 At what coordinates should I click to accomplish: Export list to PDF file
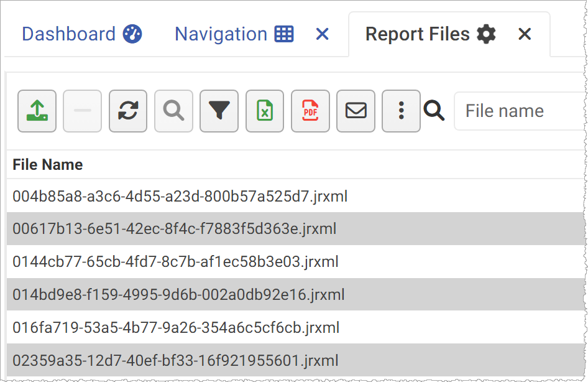pyautogui.click(x=311, y=111)
